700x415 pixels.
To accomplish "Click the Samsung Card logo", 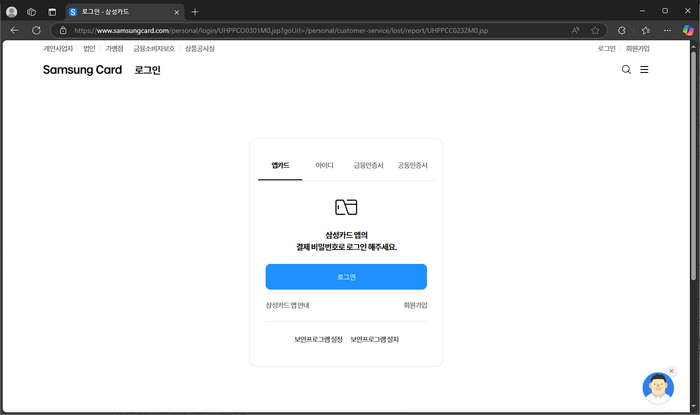I will tap(82, 70).
